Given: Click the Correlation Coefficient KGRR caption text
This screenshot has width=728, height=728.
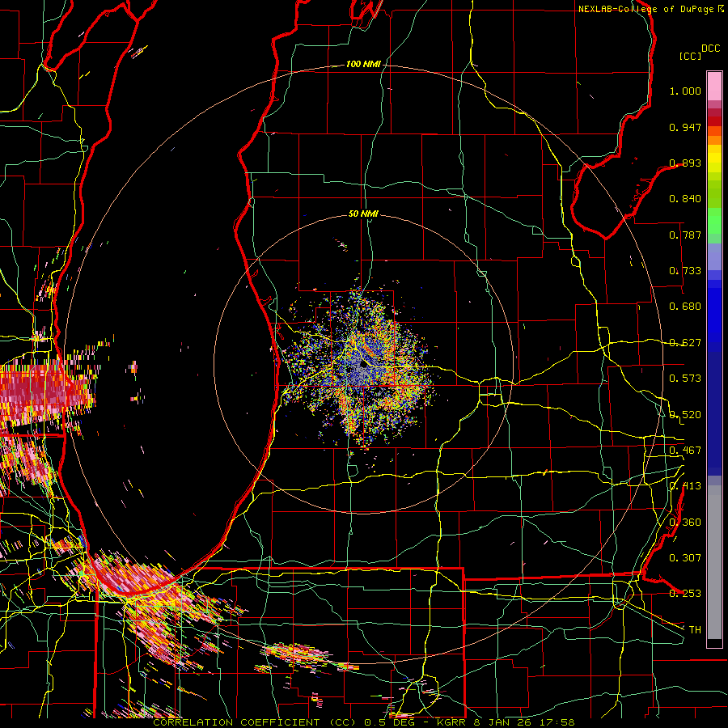Looking at the screenshot, I should [363, 722].
